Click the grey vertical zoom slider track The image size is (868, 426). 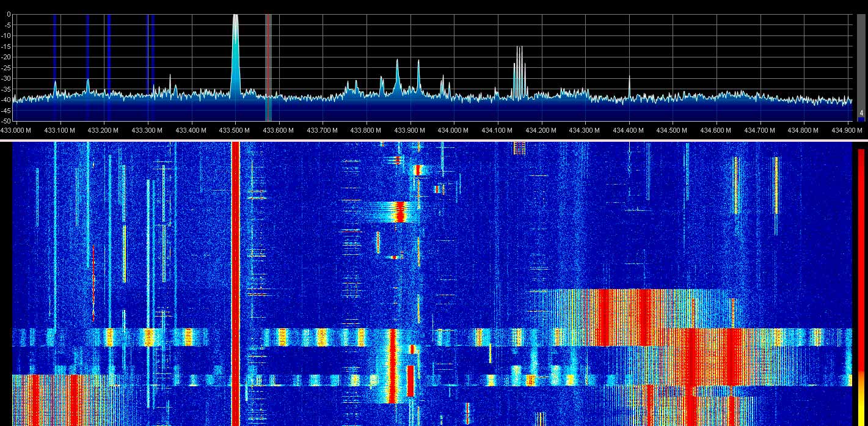pos(861,61)
